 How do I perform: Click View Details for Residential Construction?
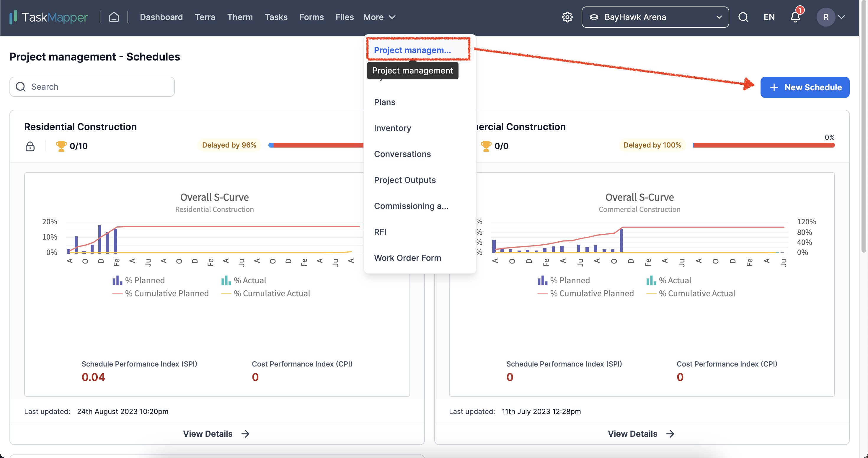click(216, 434)
